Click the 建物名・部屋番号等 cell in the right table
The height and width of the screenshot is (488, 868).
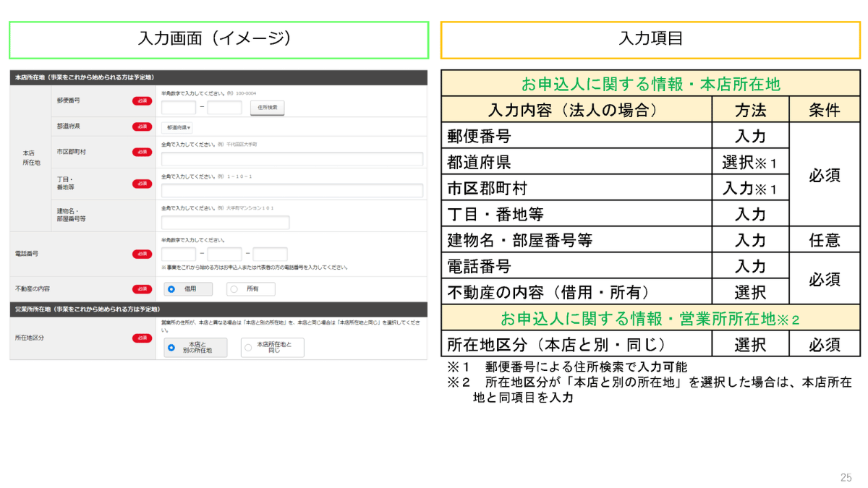576,240
